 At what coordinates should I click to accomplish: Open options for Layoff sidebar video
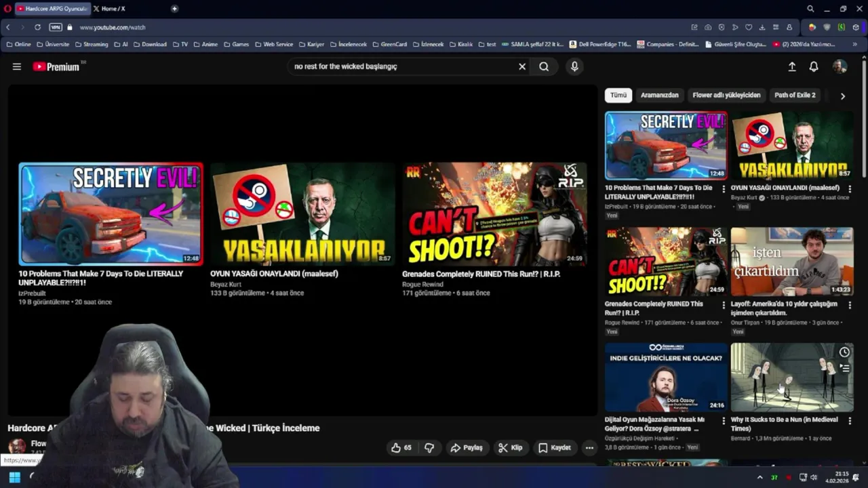point(850,306)
